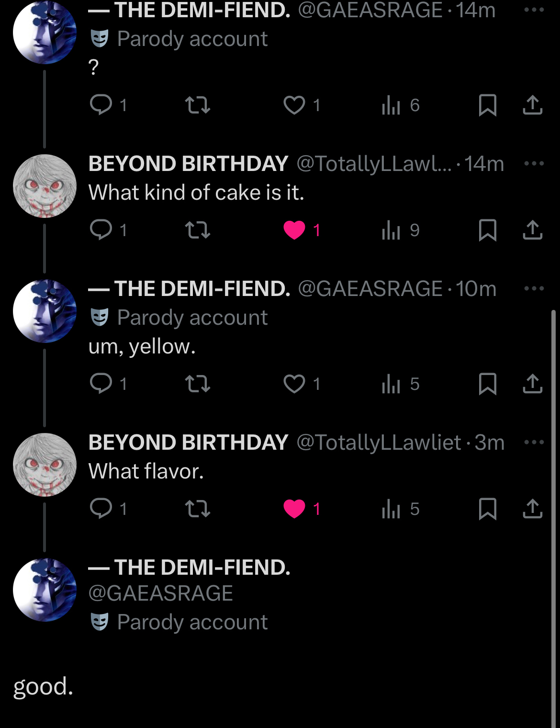This screenshot has width=560, height=728.
Task: Open BEYOND BIRTHDAY profile from "What flavor." tweet
Action: click(188, 442)
